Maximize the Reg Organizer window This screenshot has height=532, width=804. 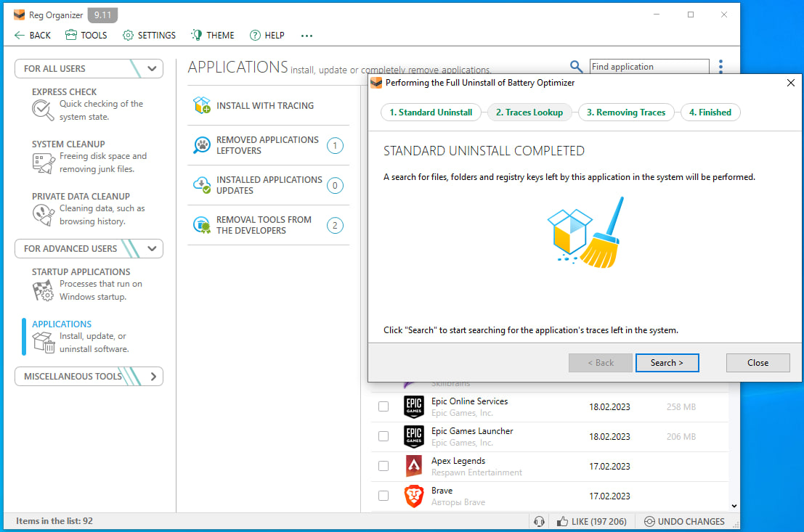(x=691, y=15)
